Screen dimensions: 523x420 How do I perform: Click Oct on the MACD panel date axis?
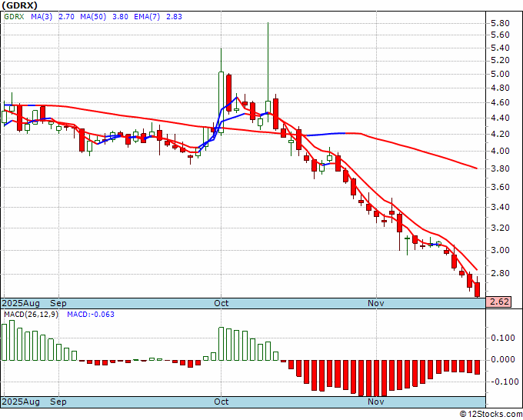[222, 402]
